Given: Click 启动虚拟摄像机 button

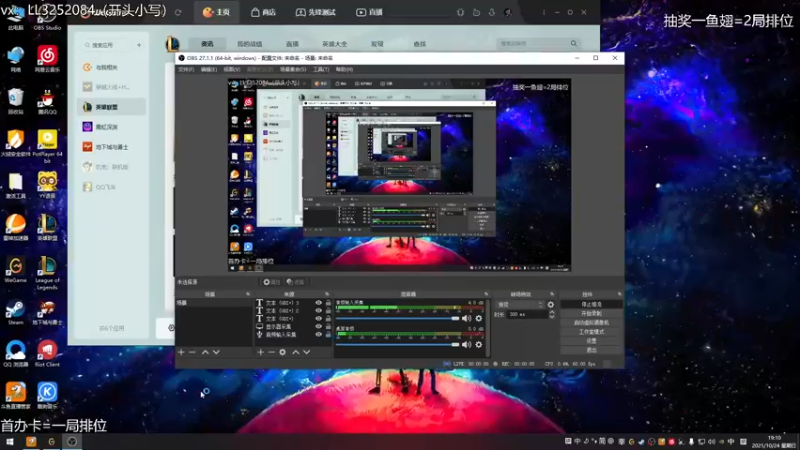Looking at the screenshot, I should (x=591, y=322).
